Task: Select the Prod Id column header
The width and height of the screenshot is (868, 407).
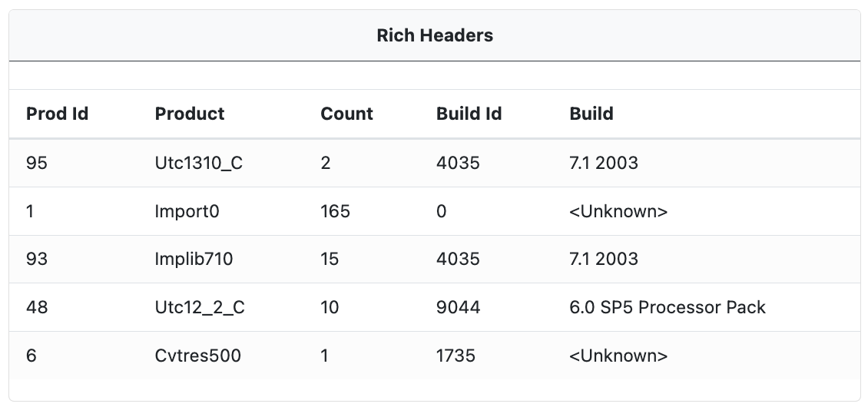Action: click(57, 114)
